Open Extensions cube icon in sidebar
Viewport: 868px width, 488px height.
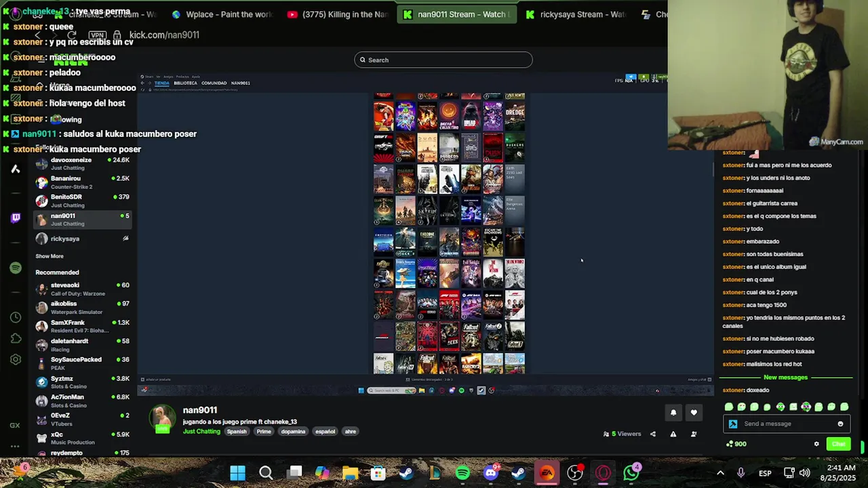tap(16, 338)
